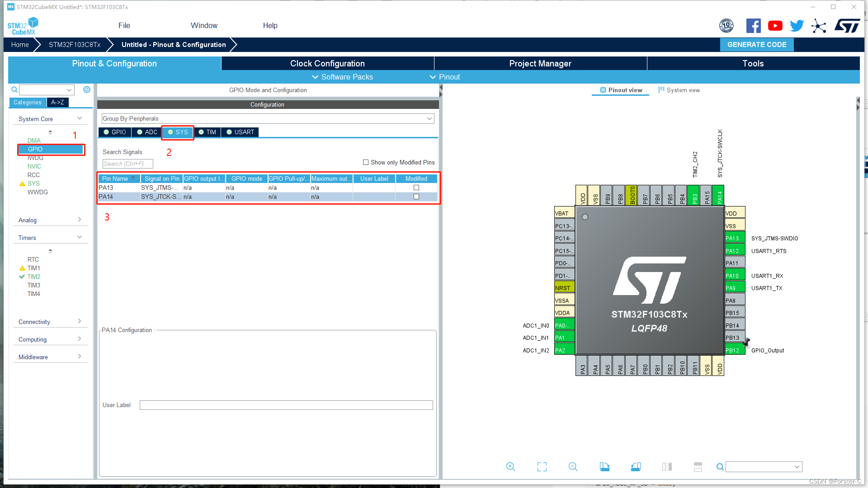This screenshot has height=488, width=868.
Task: Click the ST logo in top right
Action: (x=847, y=26)
